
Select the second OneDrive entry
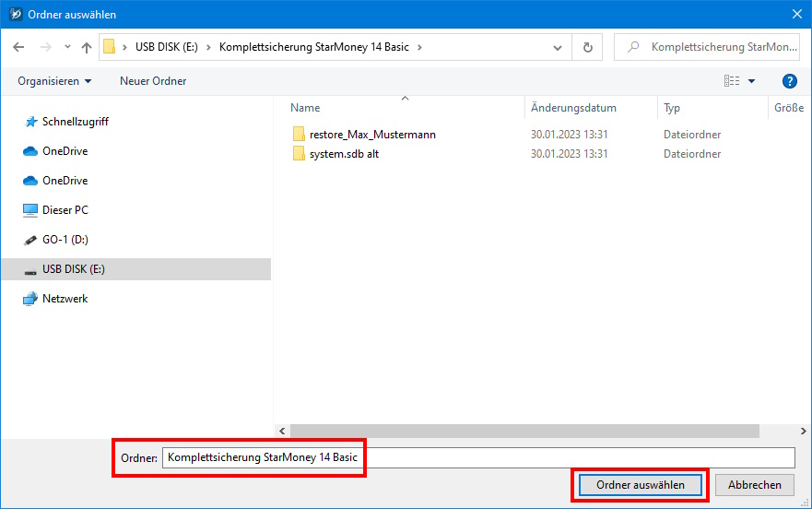click(x=65, y=181)
